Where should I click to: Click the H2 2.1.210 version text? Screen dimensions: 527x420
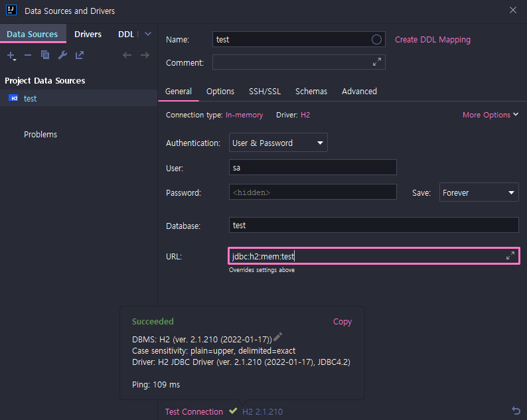tap(262, 411)
